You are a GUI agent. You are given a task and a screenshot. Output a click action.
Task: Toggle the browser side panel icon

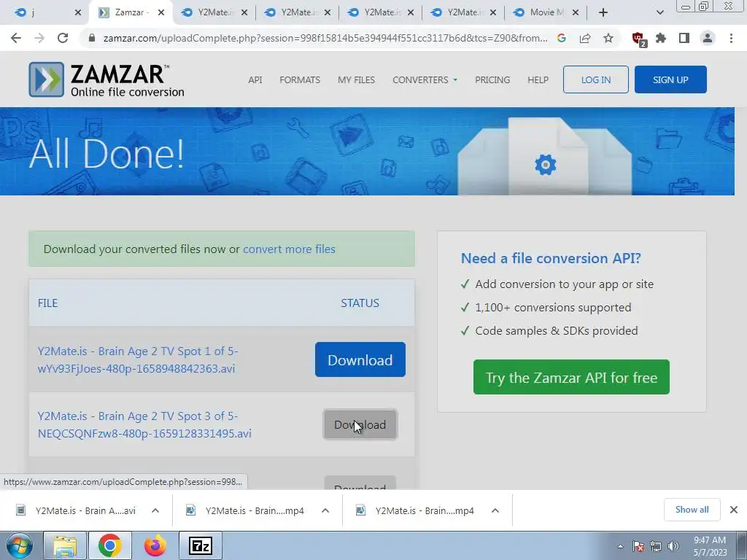pos(684,38)
